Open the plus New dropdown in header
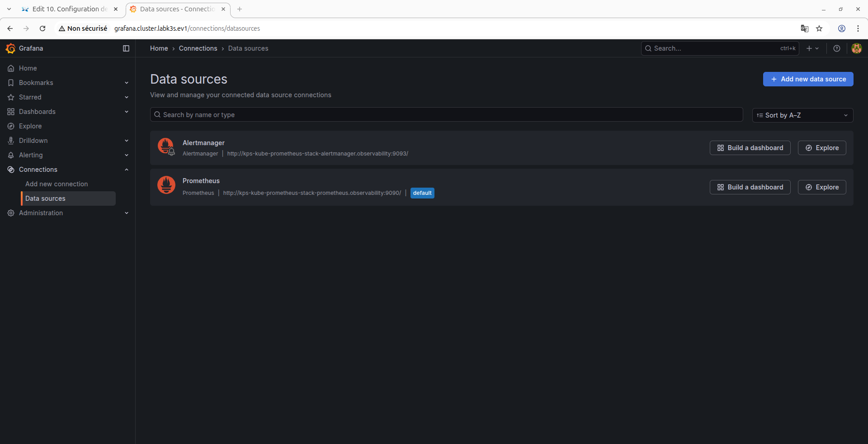The height and width of the screenshot is (444, 868). click(x=812, y=48)
